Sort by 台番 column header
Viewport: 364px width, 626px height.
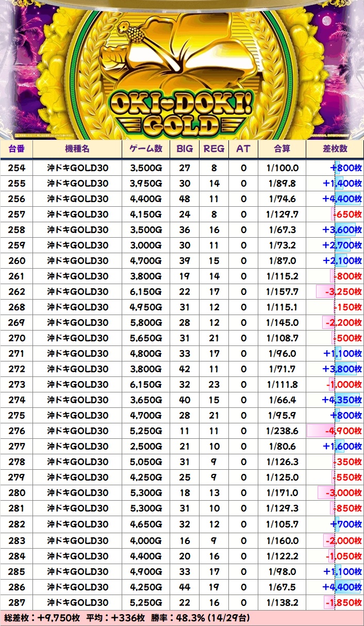tap(17, 149)
